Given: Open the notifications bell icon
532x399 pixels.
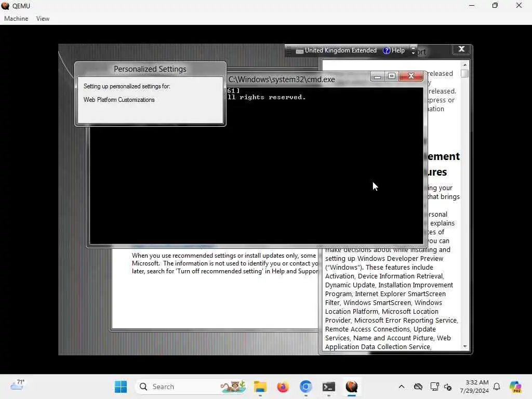Looking at the screenshot, I should pos(497,387).
